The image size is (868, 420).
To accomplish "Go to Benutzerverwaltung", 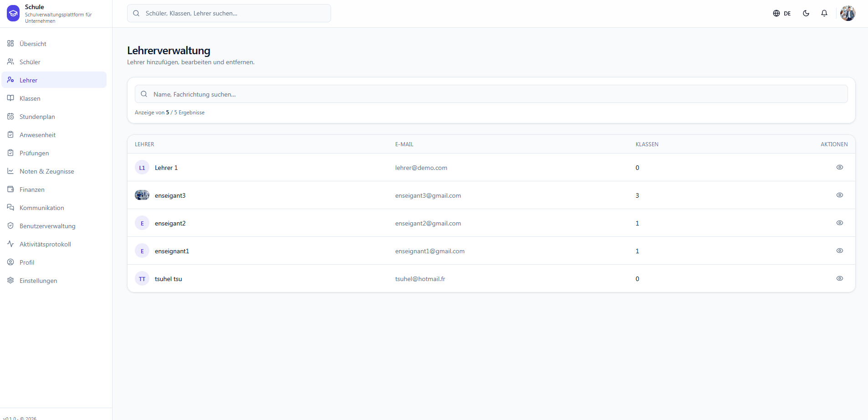I will pos(54,225).
